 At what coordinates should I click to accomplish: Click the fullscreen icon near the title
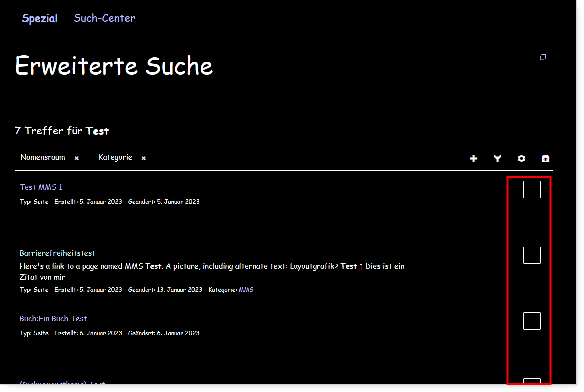click(x=543, y=57)
